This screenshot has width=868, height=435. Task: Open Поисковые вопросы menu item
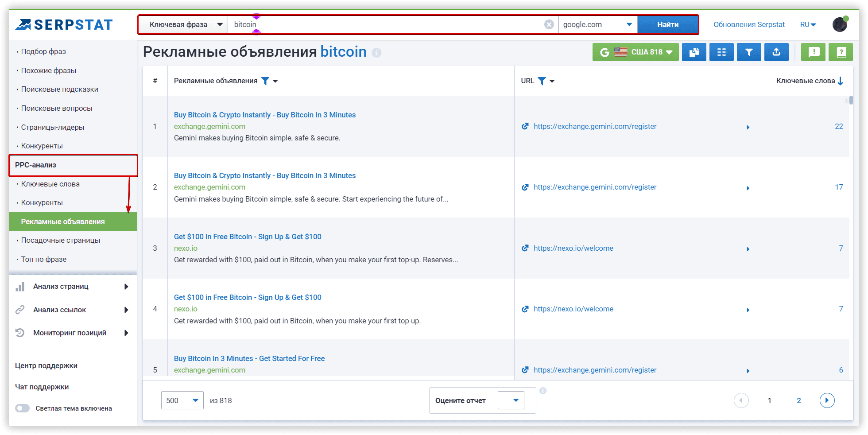click(57, 108)
